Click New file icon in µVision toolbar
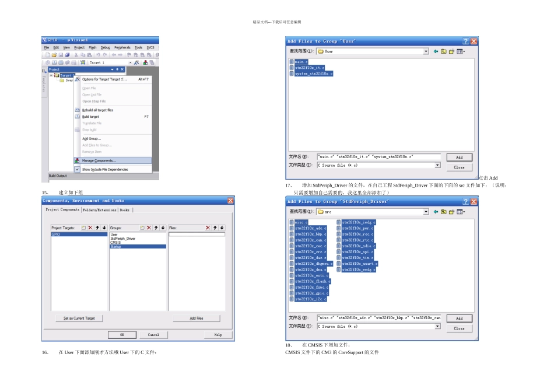Image resolution: width=554 pixels, height=392 pixels. click(47, 55)
